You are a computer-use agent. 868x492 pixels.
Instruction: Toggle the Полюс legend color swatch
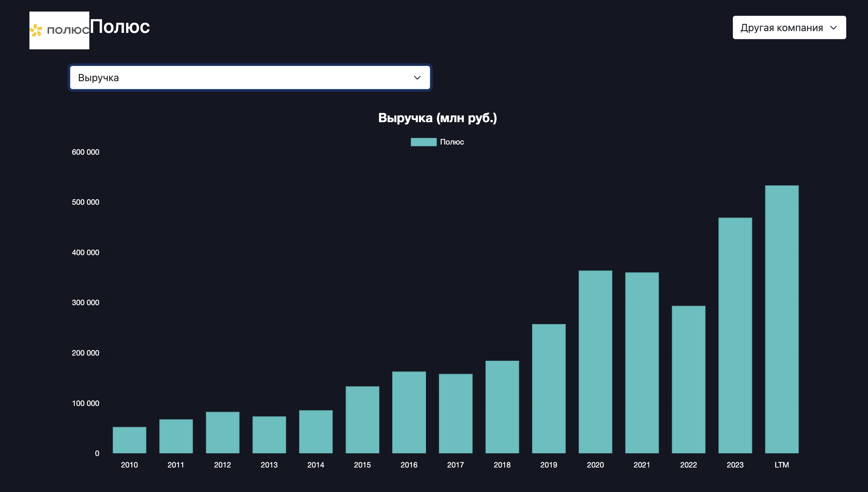pyautogui.click(x=423, y=142)
